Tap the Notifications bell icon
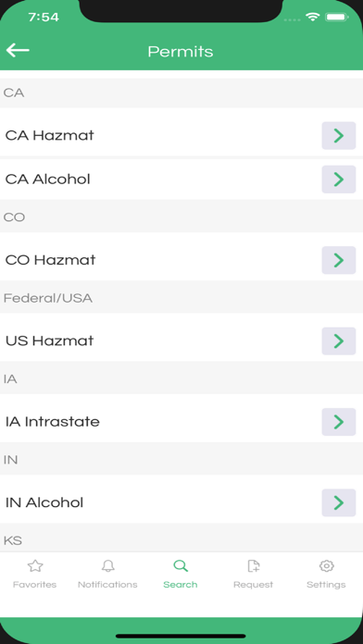 click(107, 566)
